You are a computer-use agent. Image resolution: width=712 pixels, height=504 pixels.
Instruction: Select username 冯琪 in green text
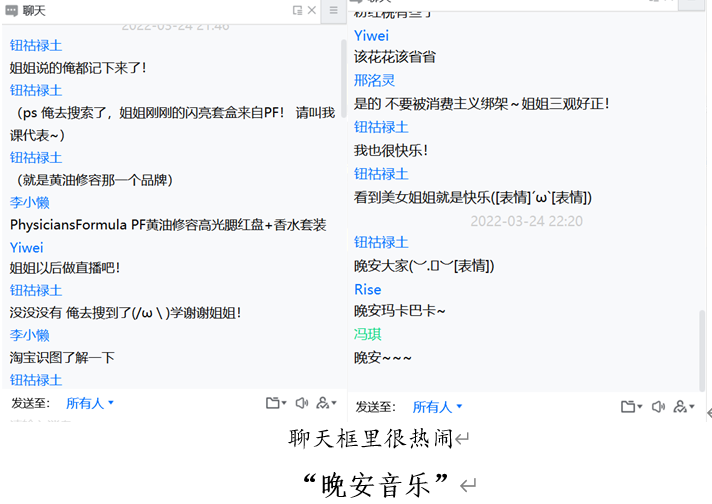tap(367, 334)
